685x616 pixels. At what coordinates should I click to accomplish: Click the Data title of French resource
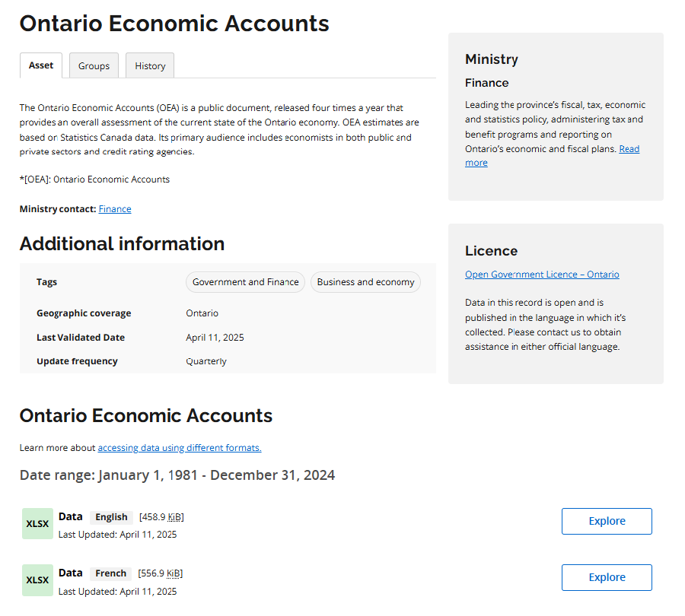pyautogui.click(x=70, y=573)
